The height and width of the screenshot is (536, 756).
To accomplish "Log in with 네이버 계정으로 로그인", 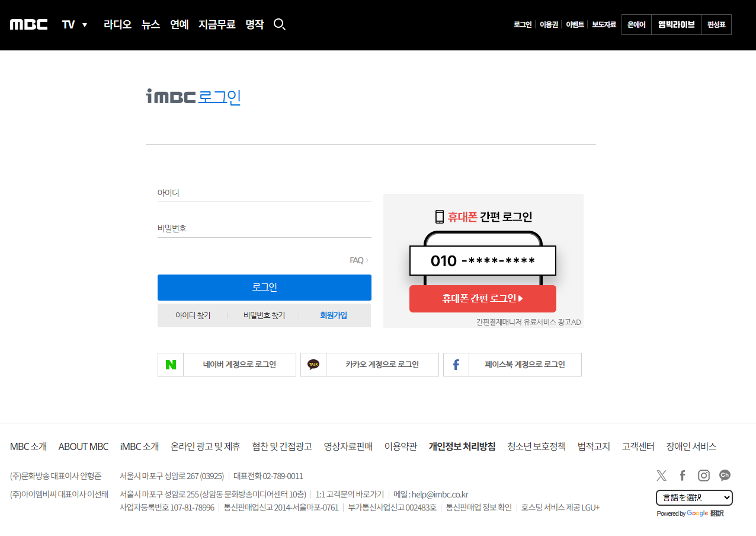I will [x=227, y=365].
